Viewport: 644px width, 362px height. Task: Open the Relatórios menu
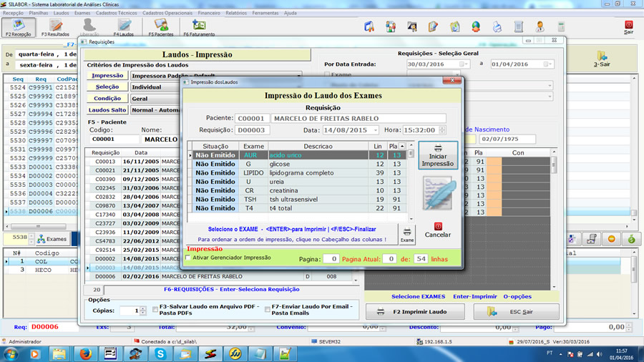[x=235, y=13]
